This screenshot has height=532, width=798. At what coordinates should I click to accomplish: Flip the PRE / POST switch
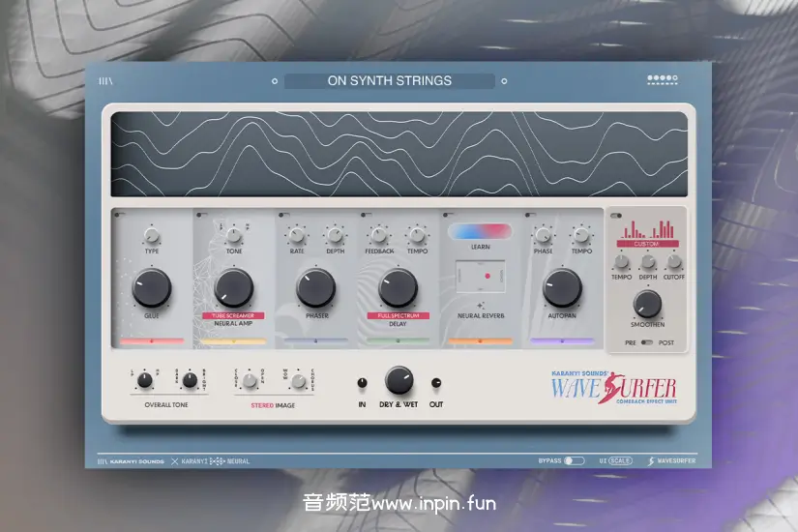click(647, 342)
